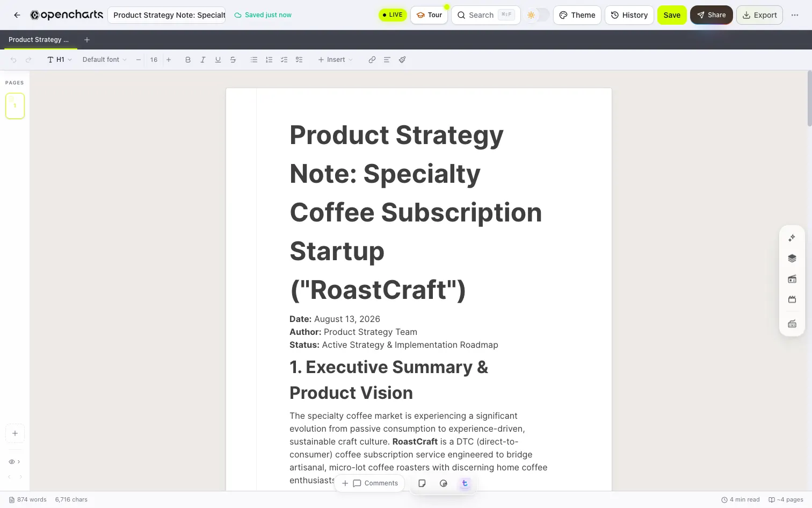Open the Search box

[485, 15]
